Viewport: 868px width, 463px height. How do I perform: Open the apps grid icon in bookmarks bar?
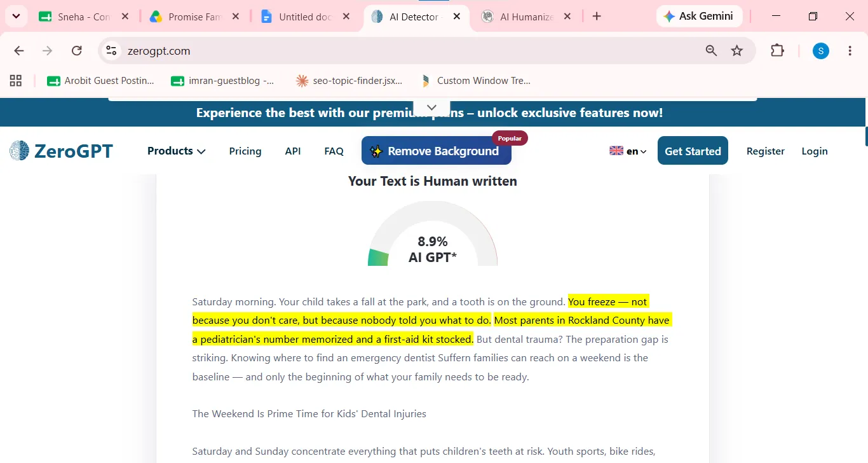pyautogui.click(x=16, y=81)
